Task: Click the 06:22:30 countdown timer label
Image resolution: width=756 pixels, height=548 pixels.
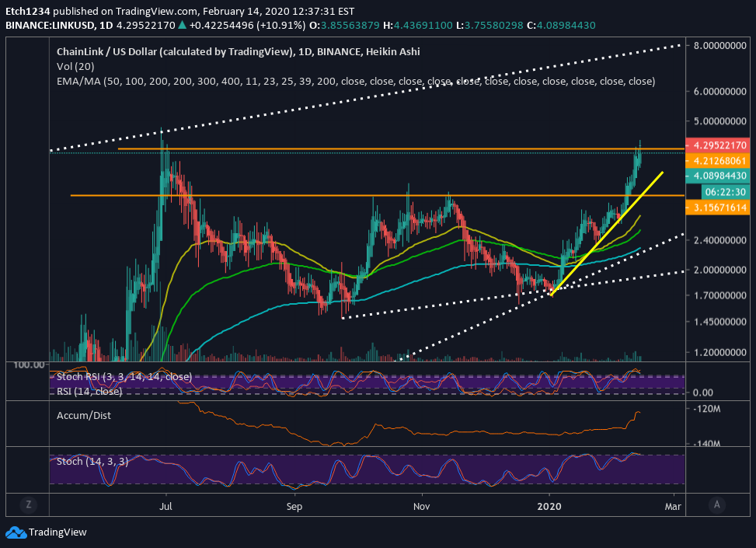Action: tap(725, 192)
